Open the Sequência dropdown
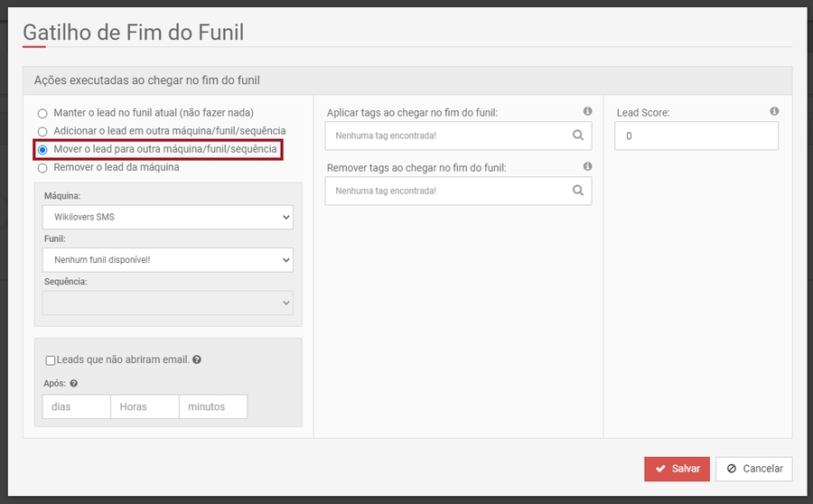The image size is (813, 504). 167,303
